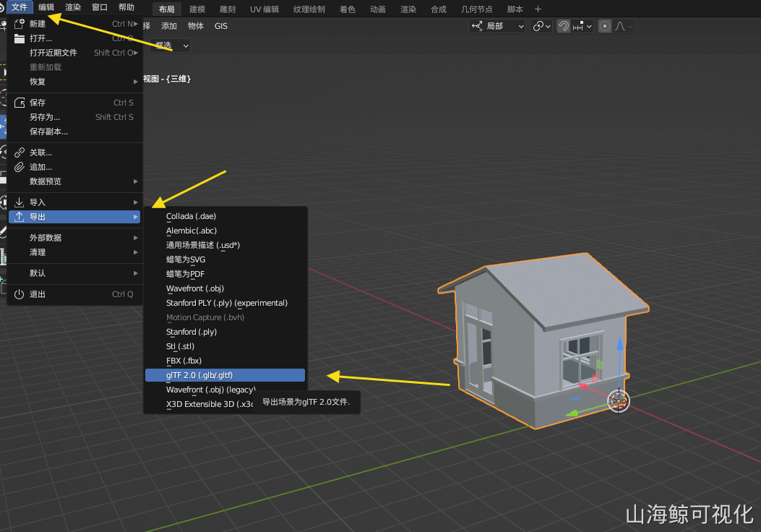Select FBX (.fbx) export entry
The height and width of the screenshot is (532, 761).
(x=184, y=361)
